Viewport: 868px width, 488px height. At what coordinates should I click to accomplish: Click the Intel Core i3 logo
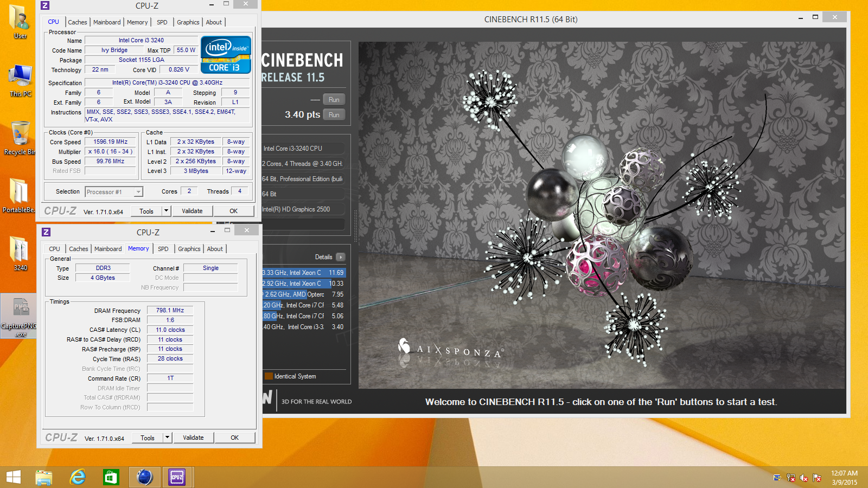(226, 54)
